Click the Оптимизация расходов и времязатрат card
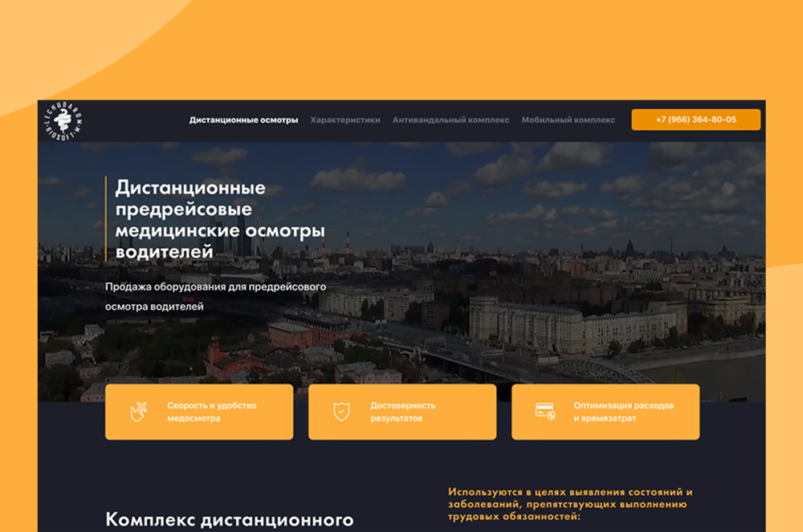This screenshot has height=532, width=803. coord(605,412)
